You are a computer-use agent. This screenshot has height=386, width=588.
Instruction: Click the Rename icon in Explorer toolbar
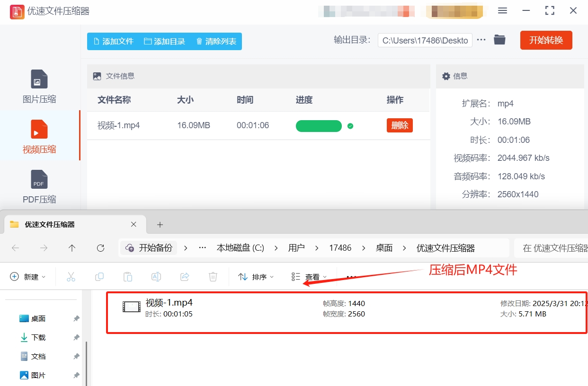156,277
